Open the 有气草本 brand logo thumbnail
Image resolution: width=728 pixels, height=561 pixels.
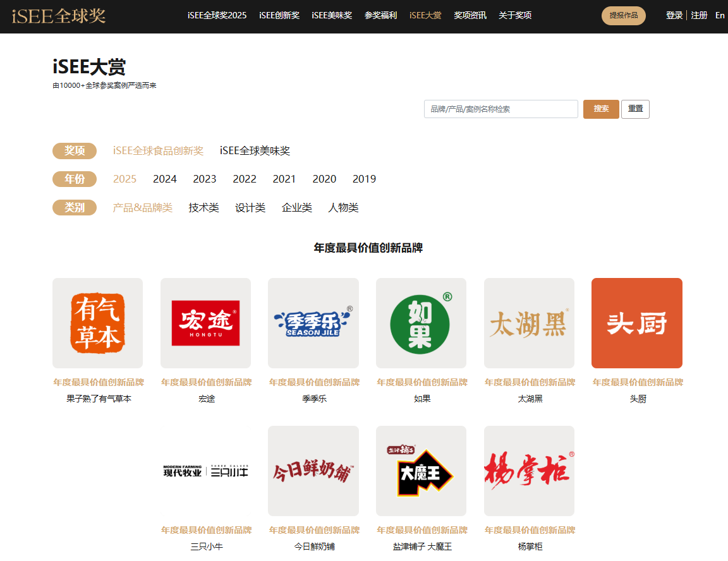(x=97, y=323)
